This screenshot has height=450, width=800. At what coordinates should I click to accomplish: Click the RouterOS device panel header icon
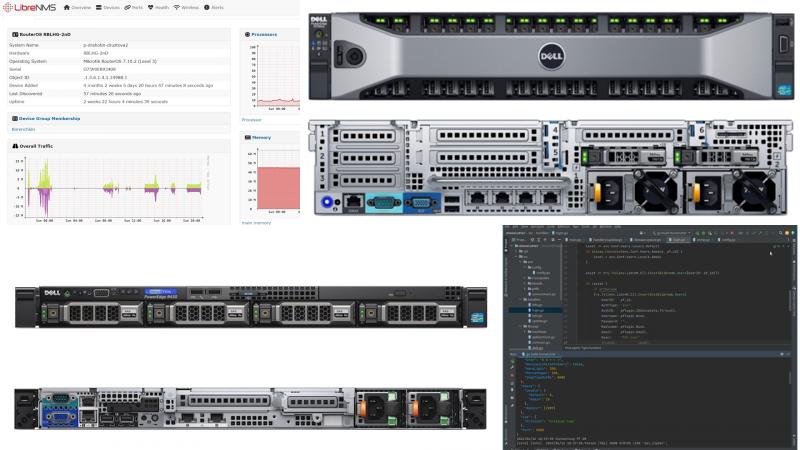[x=15, y=34]
